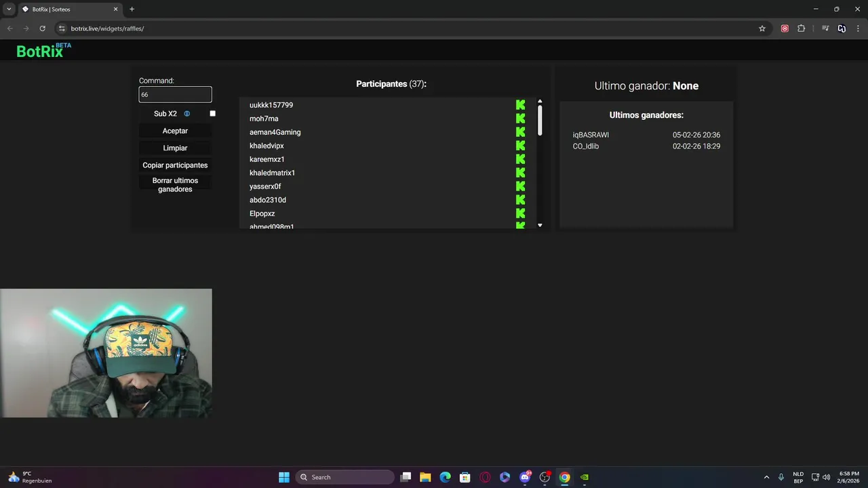Launch Microsoft Edge from the taskbar
The image size is (868, 488).
pos(445,477)
